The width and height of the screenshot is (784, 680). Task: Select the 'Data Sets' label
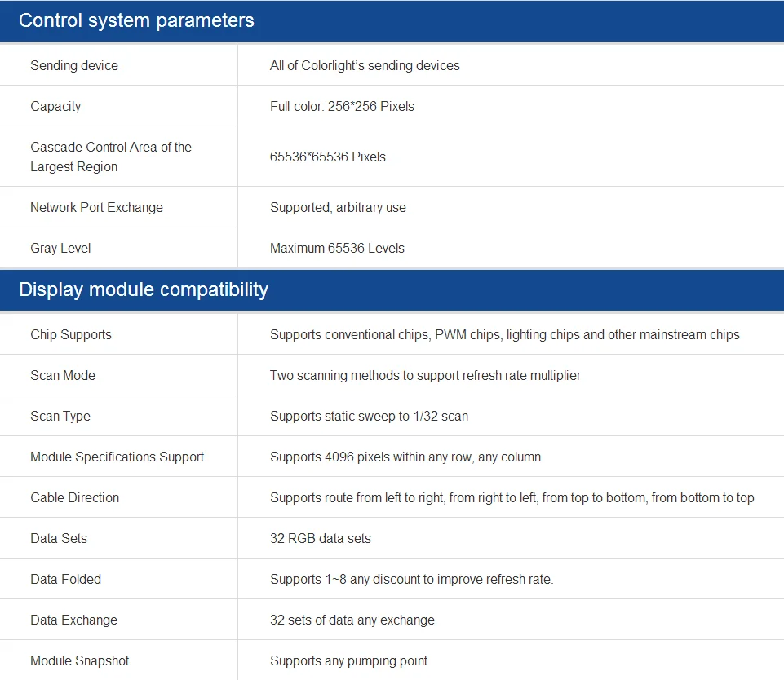pos(59,539)
